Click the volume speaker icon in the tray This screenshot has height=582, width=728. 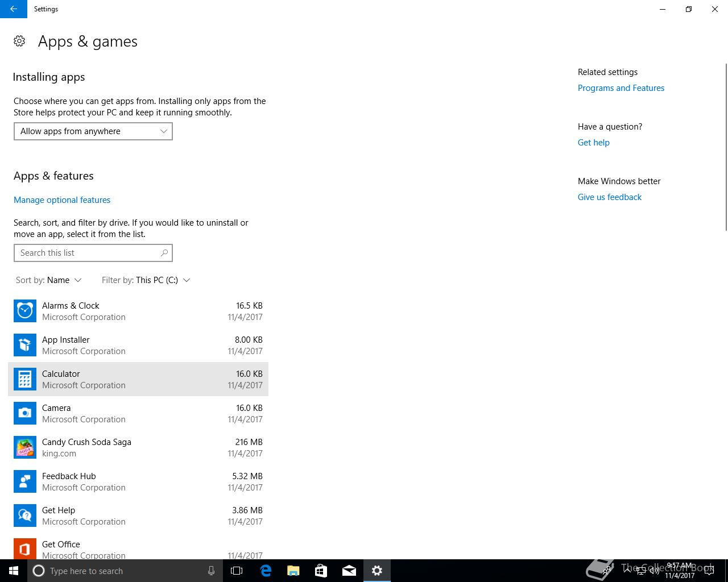(654, 571)
